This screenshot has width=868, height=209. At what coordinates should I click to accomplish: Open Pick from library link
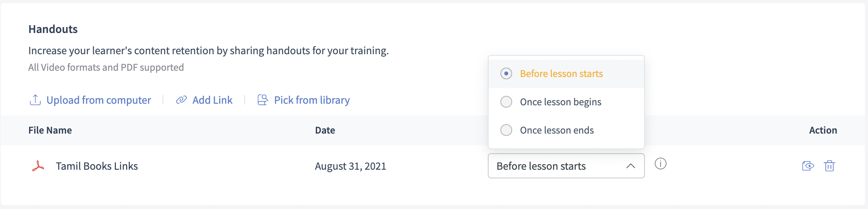point(312,100)
